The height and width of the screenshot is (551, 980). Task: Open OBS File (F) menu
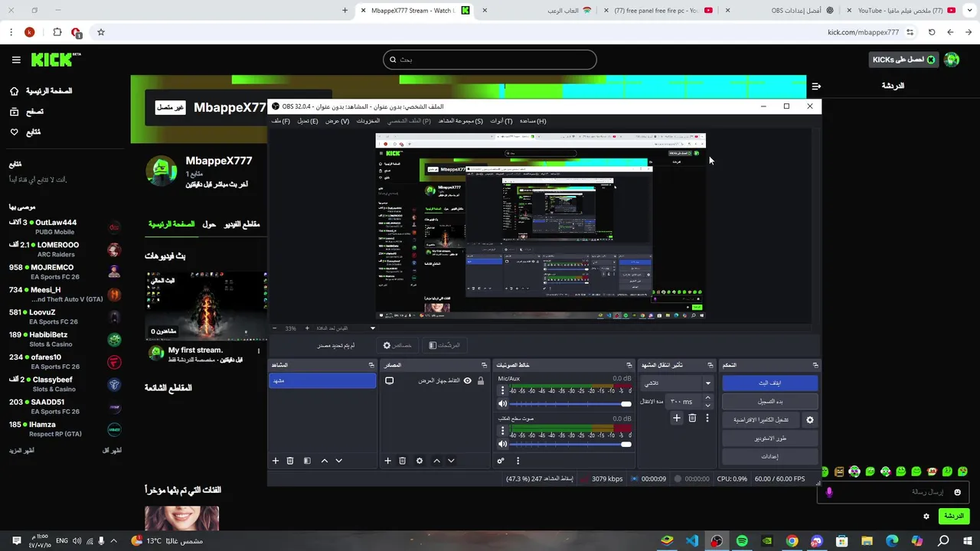point(280,121)
